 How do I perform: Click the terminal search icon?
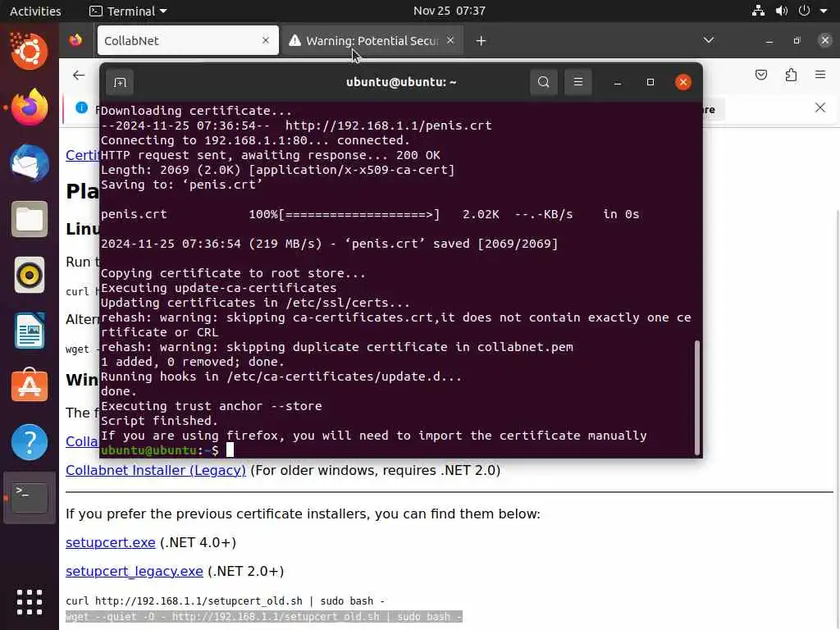point(543,82)
